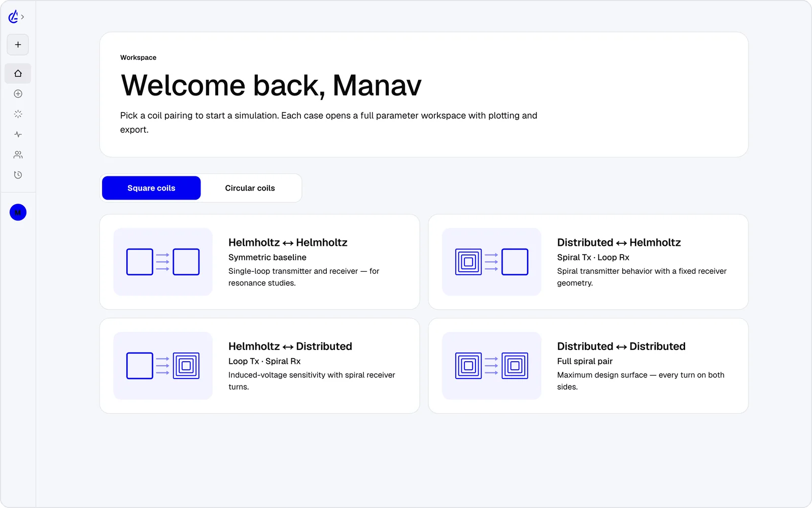Open the activity pulse sidebar icon
Screen dimensions: 812x508
(18, 134)
